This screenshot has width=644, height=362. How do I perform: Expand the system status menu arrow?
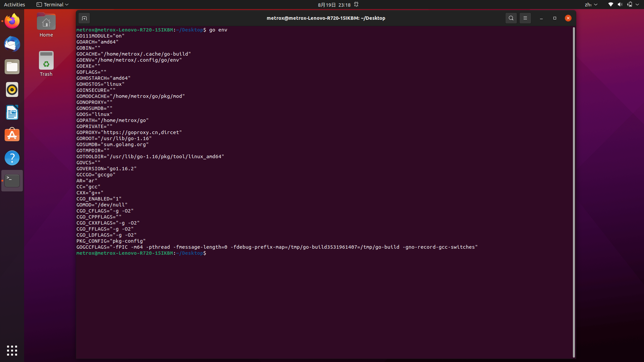tap(637, 5)
